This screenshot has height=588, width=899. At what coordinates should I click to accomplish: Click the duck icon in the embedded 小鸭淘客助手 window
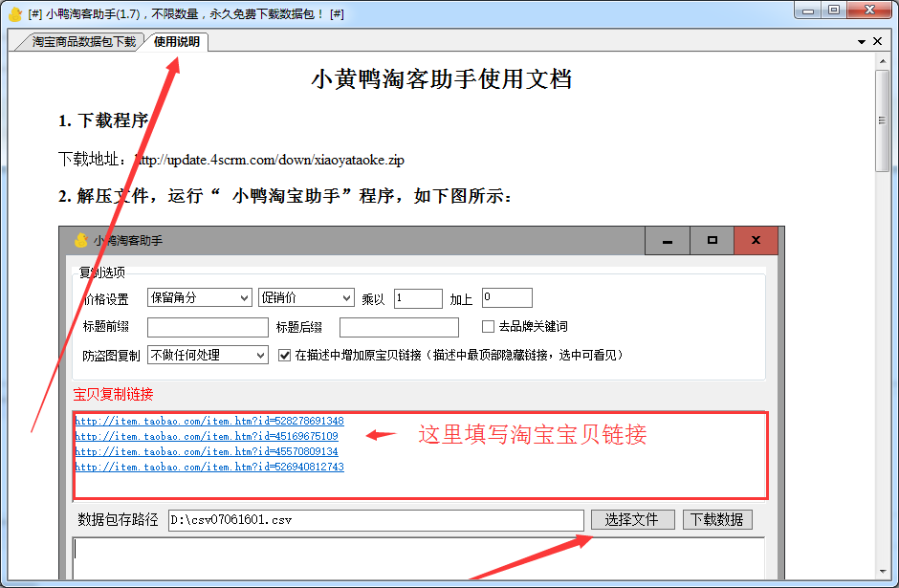[81, 241]
